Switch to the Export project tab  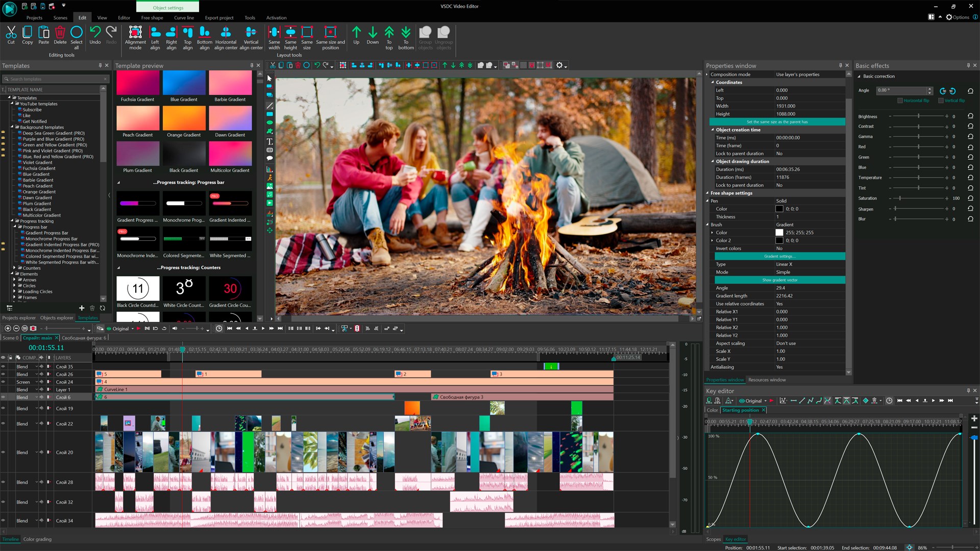click(x=218, y=18)
